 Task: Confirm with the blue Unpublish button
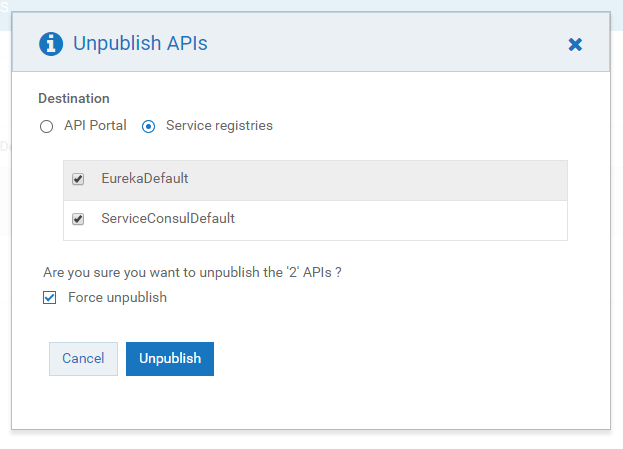point(170,359)
